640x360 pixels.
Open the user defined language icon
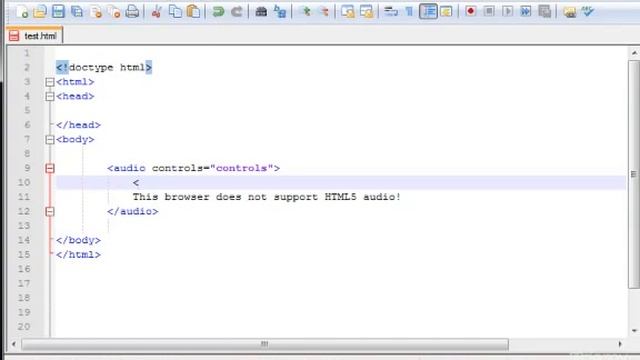(x=447, y=11)
